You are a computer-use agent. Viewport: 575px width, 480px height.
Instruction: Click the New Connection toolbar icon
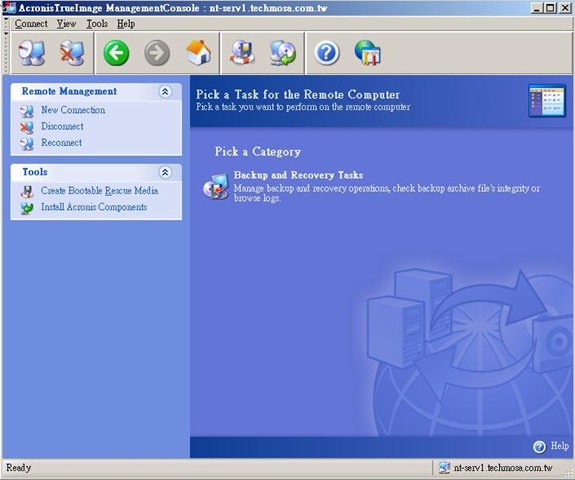coord(32,53)
